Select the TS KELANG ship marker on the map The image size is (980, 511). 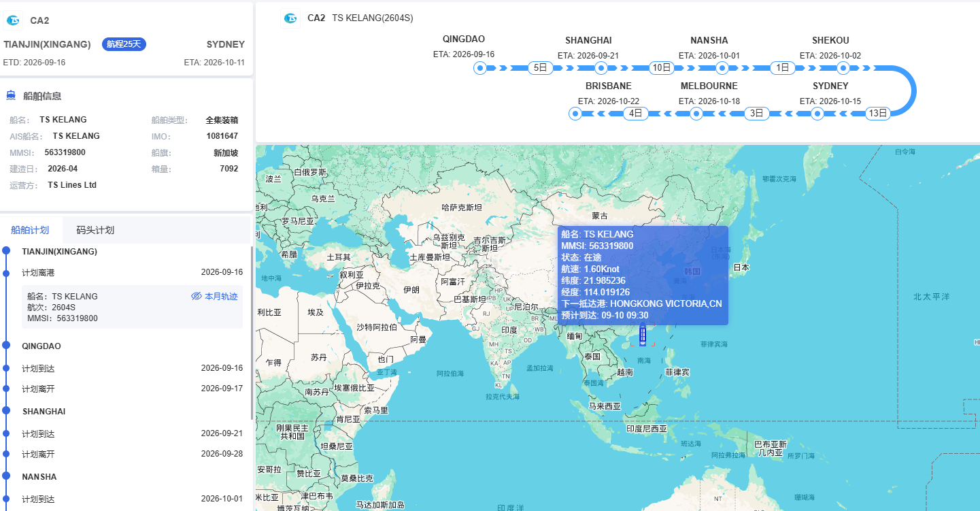coord(643,335)
